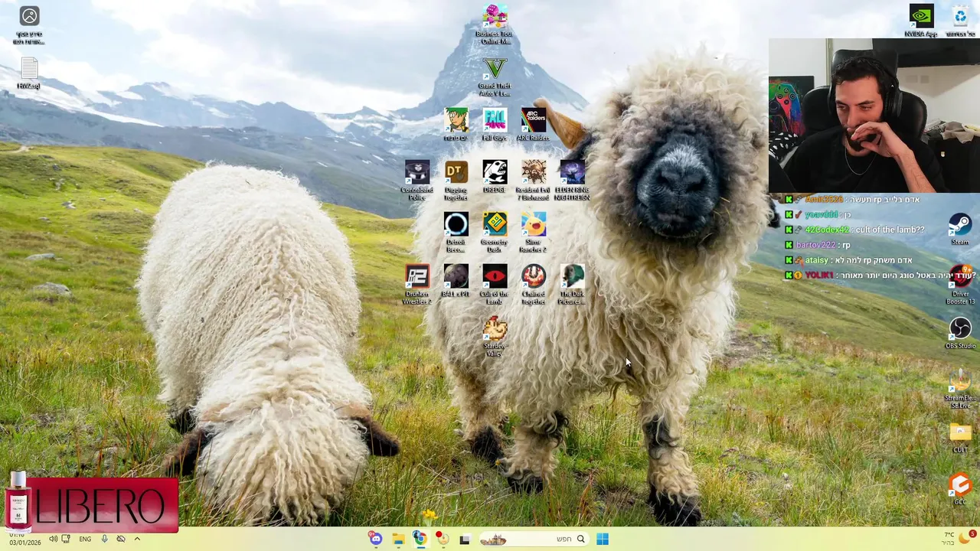
Task: Switch ENG keyboard language indicator
Action: tap(85, 539)
